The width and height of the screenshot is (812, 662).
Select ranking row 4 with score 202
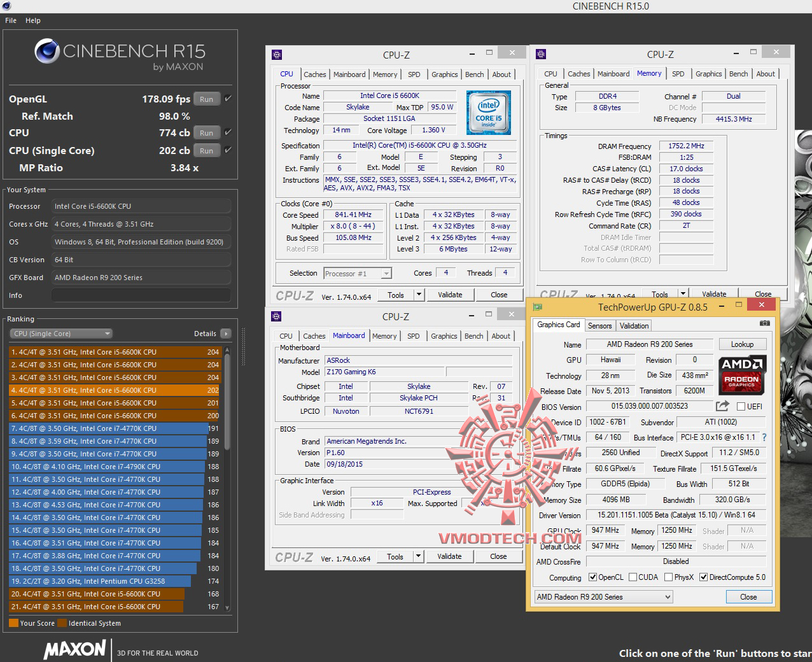pyautogui.click(x=115, y=390)
